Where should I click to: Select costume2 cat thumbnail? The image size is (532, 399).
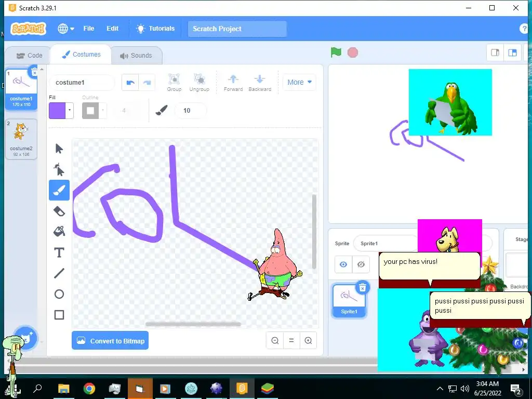click(21, 139)
